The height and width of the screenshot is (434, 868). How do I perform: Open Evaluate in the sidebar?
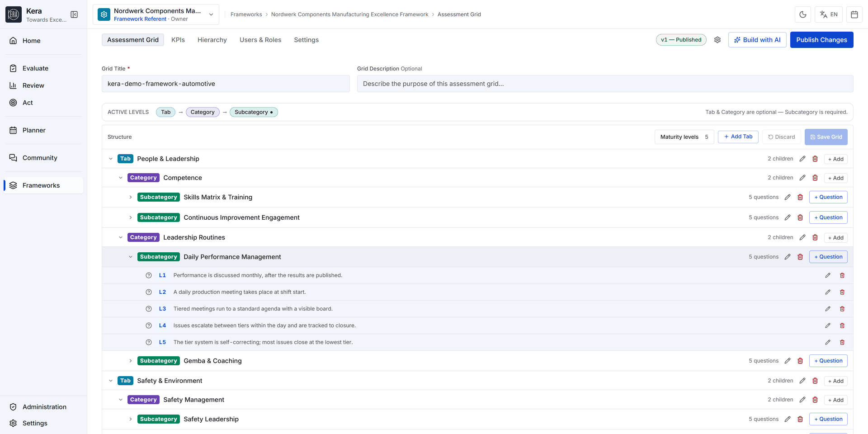(x=44, y=68)
